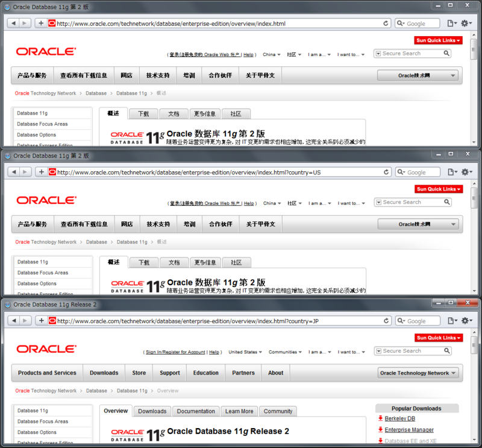Click Help link in middle window
This screenshot has width=482, height=448.
(x=249, y=203)
